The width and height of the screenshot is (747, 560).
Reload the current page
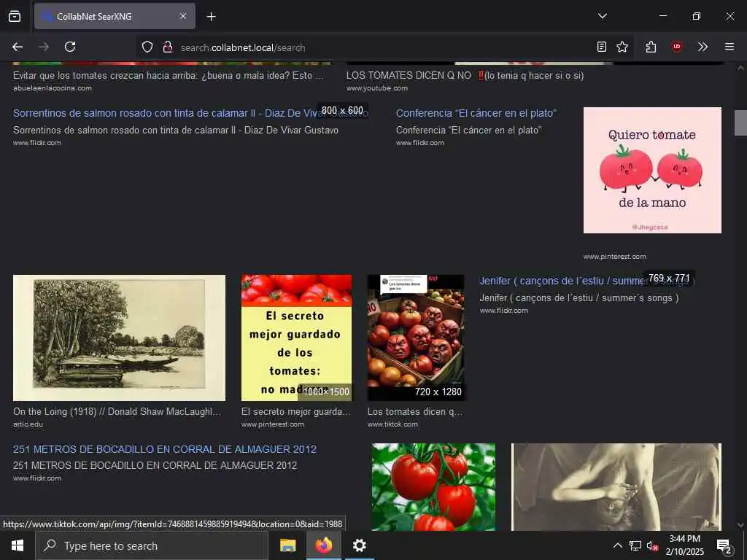(70, 47)
